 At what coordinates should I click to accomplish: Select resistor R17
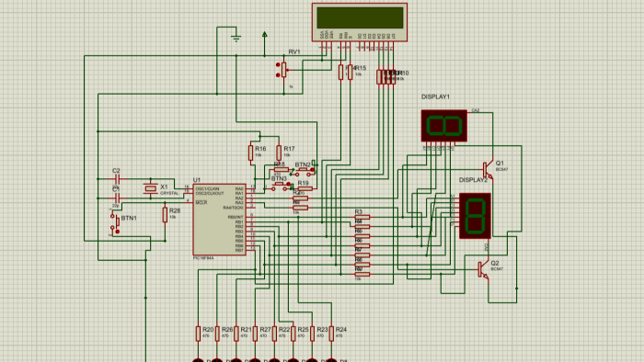(x=279, y=153)
